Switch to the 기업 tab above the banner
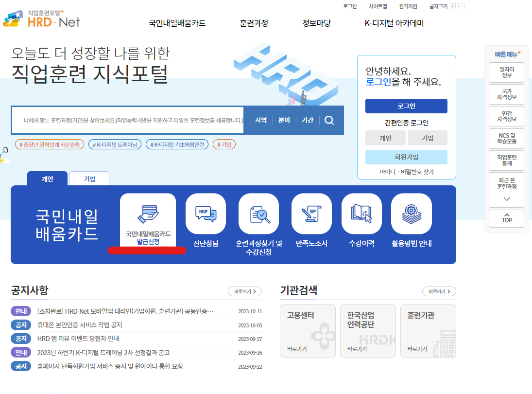The image size is (532, 394). tap(88, 178)
